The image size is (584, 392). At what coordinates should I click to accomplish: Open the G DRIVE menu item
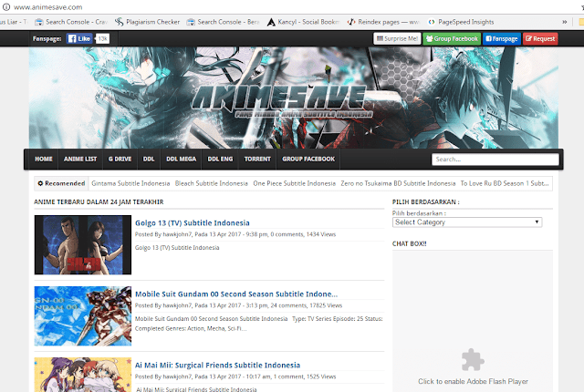coord(120,160)
